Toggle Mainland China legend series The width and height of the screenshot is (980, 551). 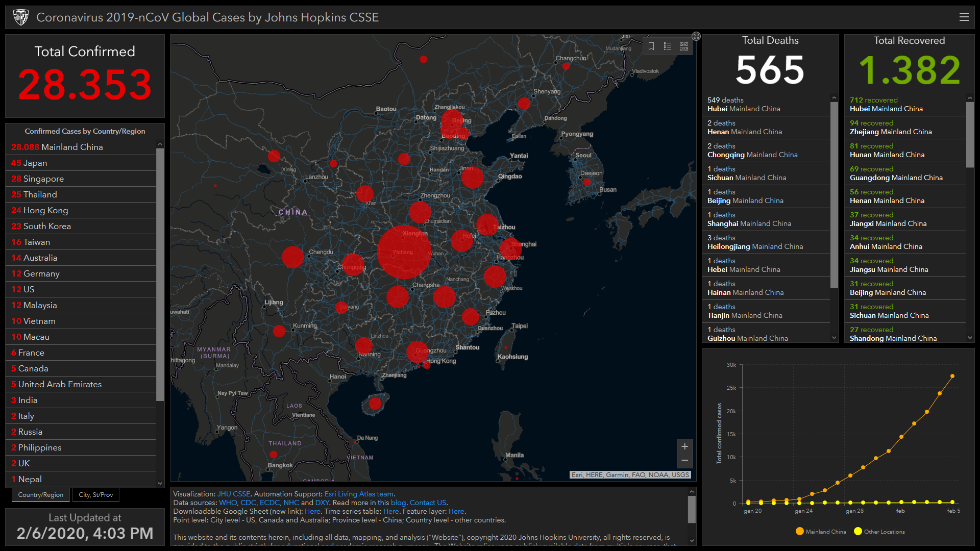[821, 532]
